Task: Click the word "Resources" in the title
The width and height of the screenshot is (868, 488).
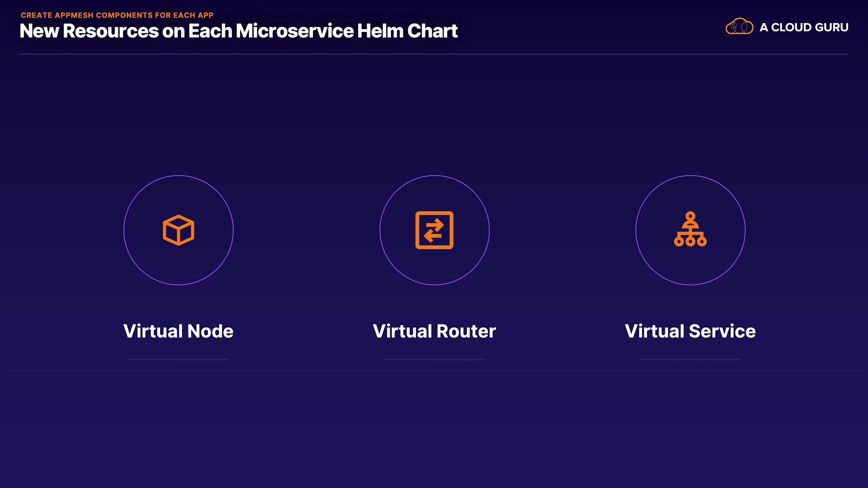Action: [x=111, y=31]
